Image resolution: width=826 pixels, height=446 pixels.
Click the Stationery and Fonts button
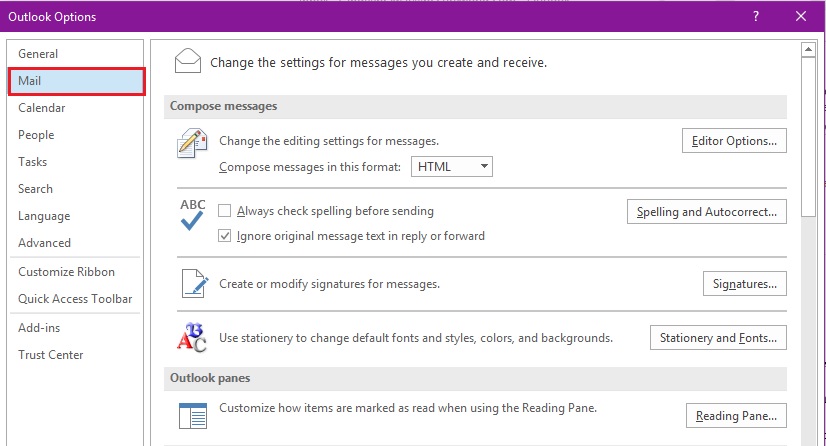pyautogui.click(x=718, y=338)
